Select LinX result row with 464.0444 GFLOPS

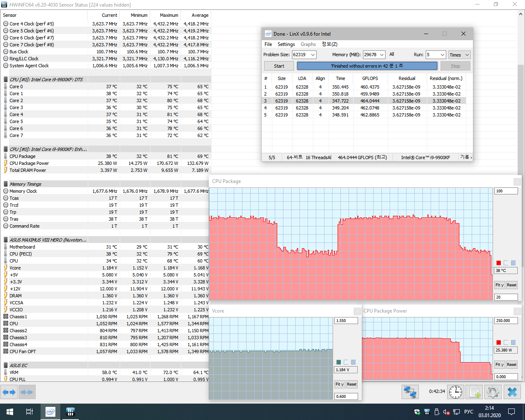pos(364,101)
